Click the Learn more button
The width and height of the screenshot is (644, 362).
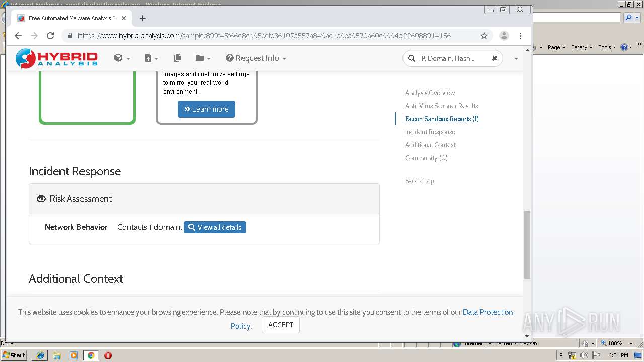(x=206, y=109)
